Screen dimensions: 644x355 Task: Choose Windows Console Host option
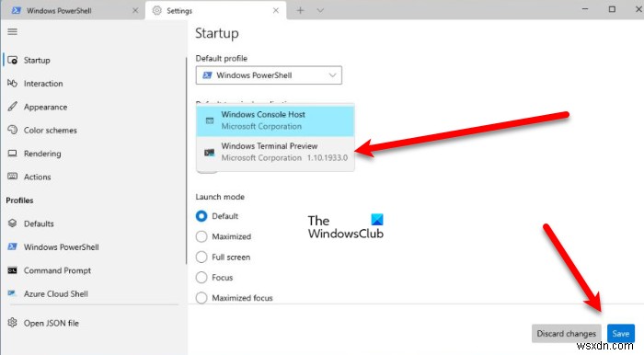coord(275,120)
